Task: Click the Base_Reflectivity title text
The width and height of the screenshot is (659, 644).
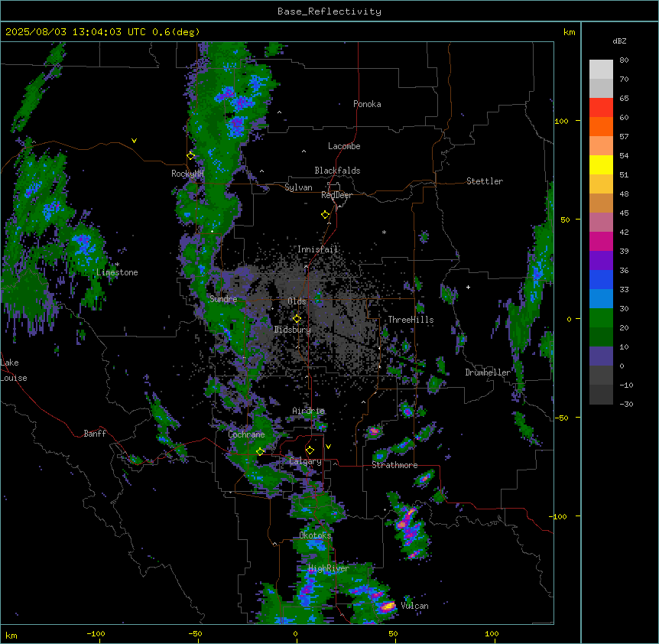Action: click(329, 11)
